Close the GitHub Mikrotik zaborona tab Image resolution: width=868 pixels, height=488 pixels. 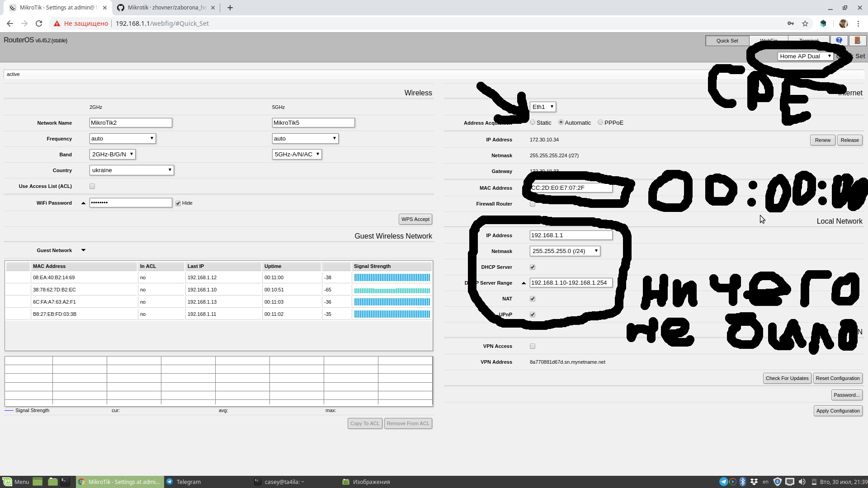(x=213, y=8)
